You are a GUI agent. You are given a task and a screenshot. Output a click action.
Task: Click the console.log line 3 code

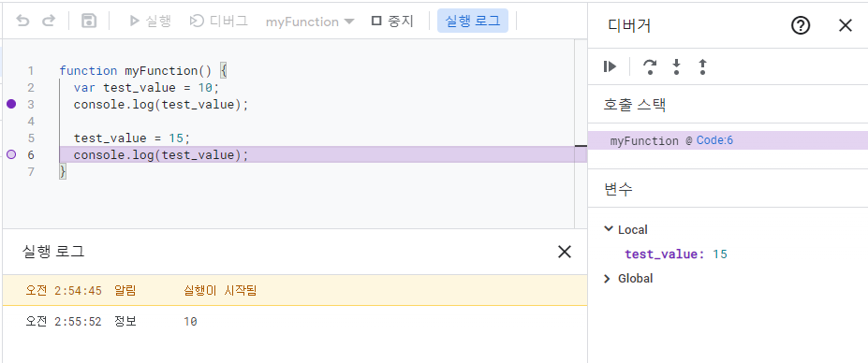pyautogui.click(x=161, y=104)
